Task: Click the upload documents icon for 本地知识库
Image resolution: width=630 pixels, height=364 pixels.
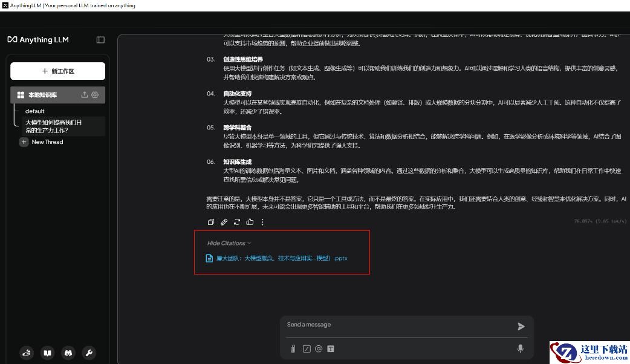Action: (x=85, y=95)
